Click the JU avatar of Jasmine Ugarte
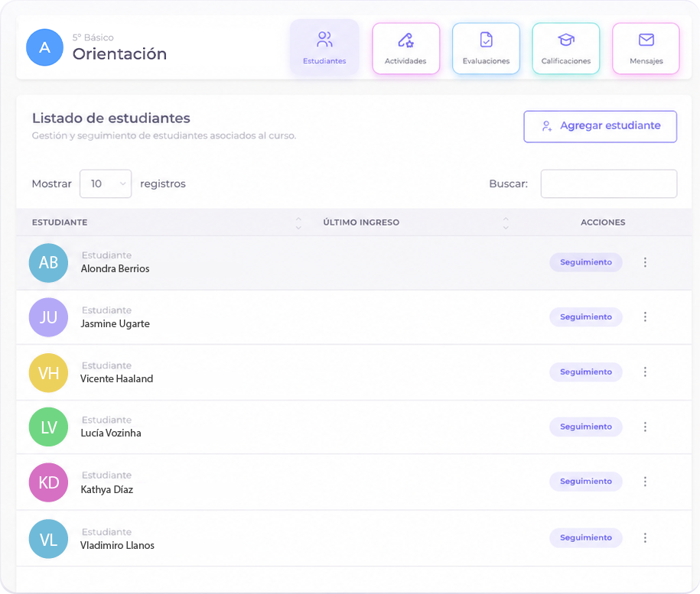The height and width of the screenshot is (594, 700). pos(48,317)
